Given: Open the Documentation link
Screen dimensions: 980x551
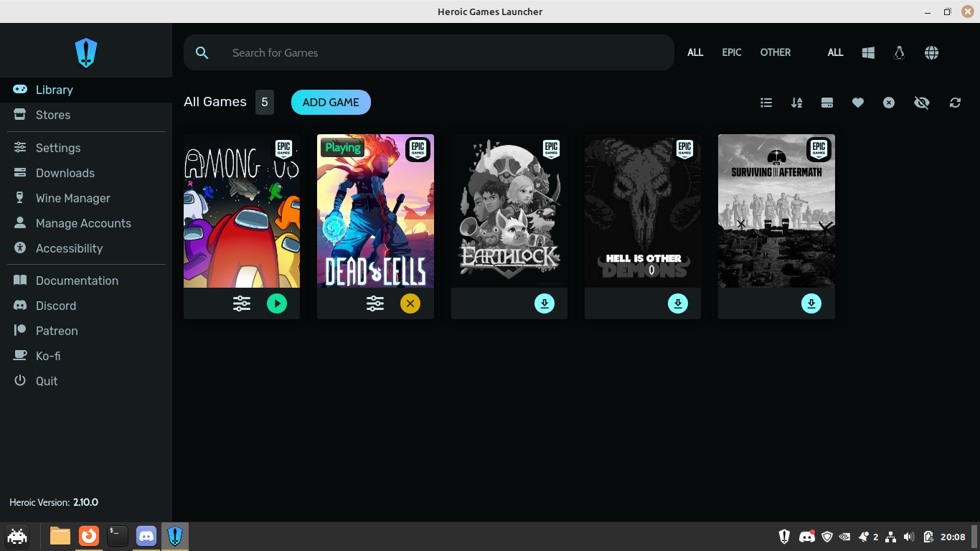Looking at the screenshot, I should (x=86, y=281).
